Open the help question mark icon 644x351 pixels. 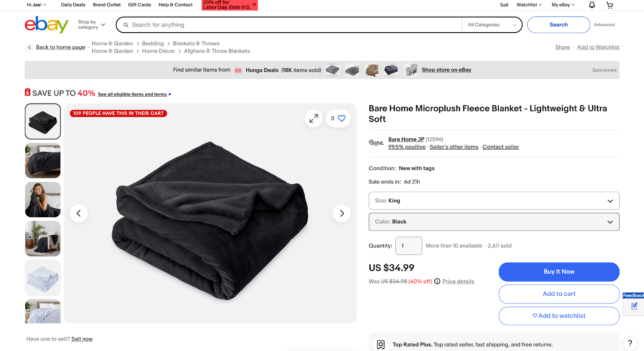point(630,343)
